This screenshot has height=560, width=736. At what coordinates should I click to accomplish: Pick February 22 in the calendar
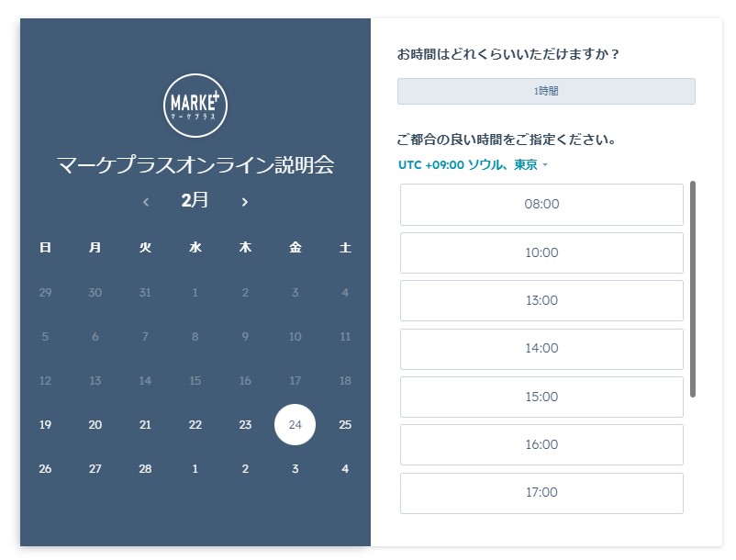pos(195,425)
